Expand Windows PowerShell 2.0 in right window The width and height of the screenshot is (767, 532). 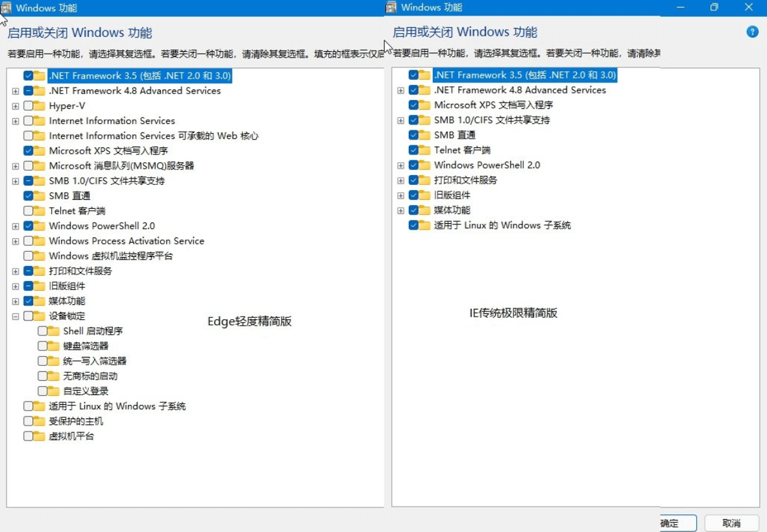click(x=400, y=165)
